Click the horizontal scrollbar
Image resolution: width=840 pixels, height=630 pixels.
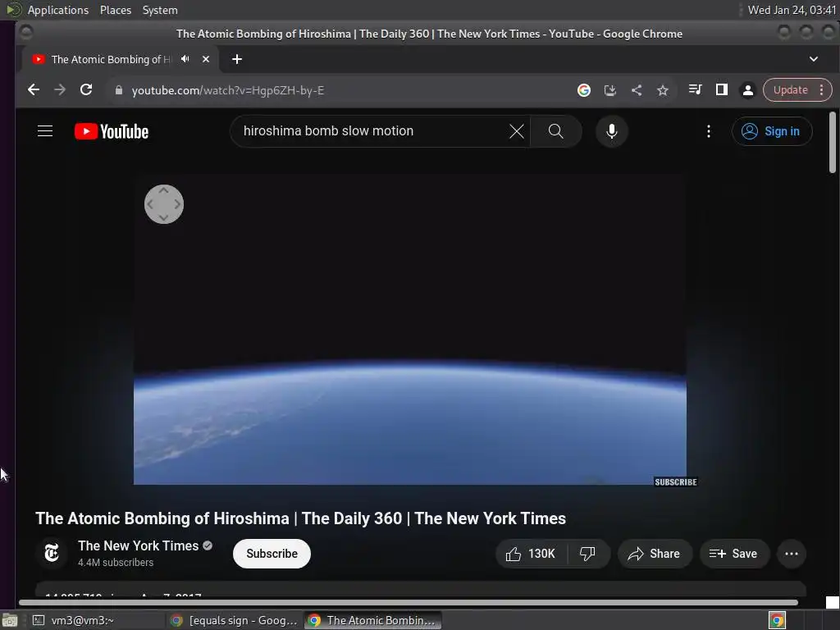pos(409,602)
